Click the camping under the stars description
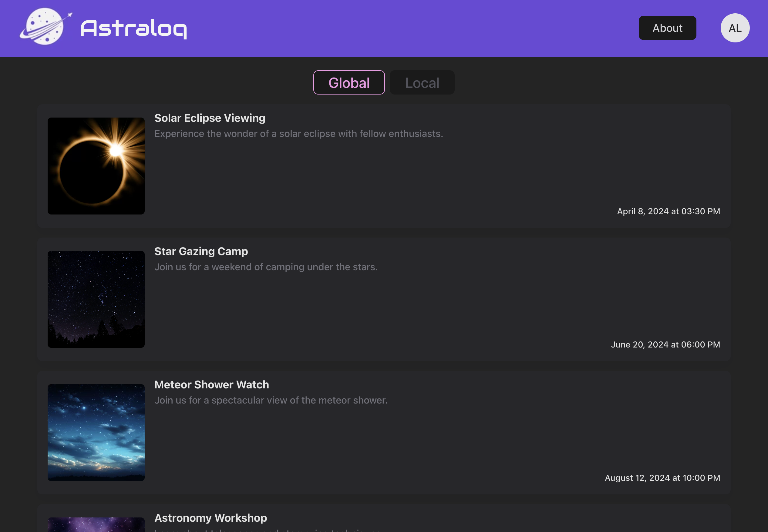This screenshot has height=532, width=768. point(266,267)
